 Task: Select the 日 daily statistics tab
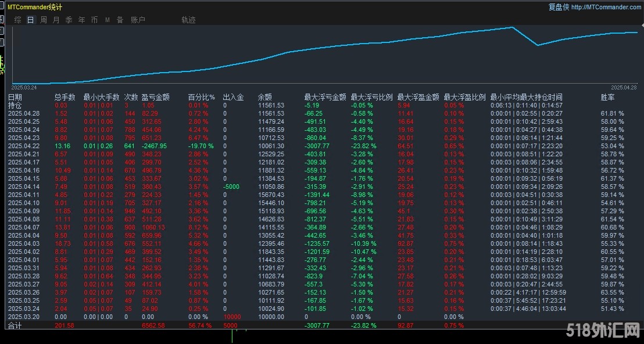[30, 20]
